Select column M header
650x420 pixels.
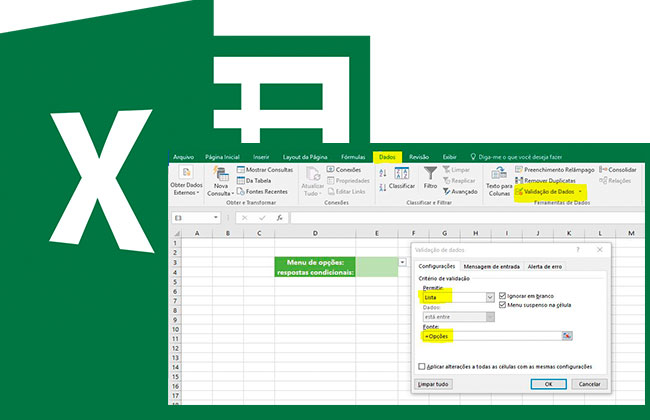pyautogui.click(x=631, y=233)
